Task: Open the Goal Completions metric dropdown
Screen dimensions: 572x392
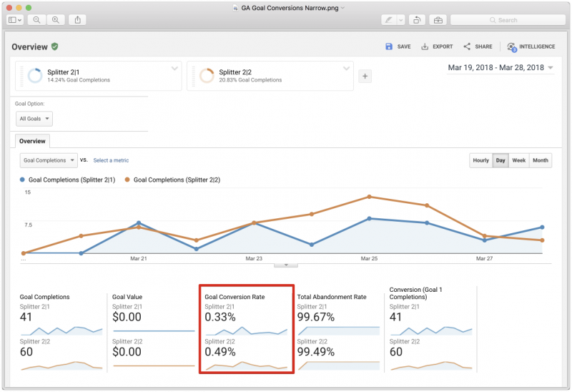Action: [49, 160]
